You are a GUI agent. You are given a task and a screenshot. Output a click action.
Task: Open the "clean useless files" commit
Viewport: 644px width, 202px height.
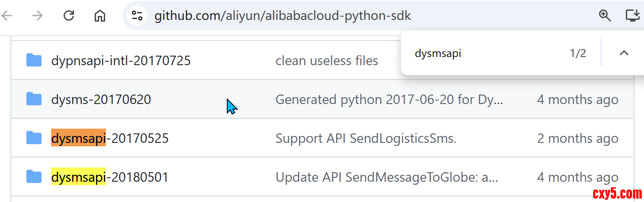coord(327,61)
